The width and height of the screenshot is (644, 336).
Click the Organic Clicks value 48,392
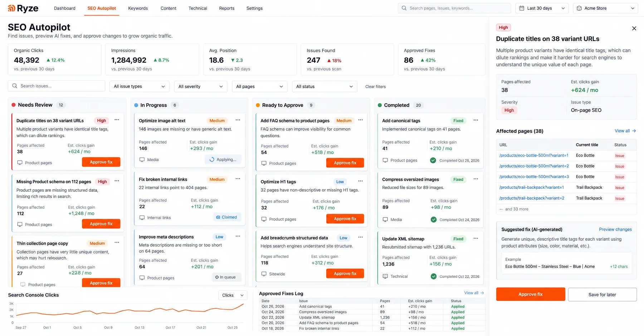point(26,60)
